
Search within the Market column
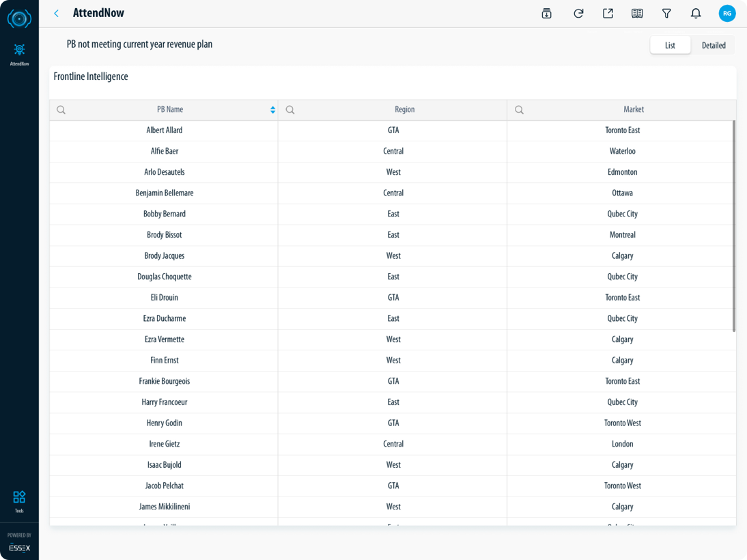coord(519,110)
